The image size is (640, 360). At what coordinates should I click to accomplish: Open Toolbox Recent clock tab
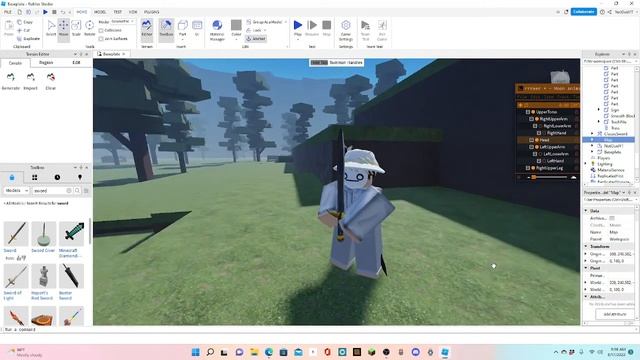point(57,177)
